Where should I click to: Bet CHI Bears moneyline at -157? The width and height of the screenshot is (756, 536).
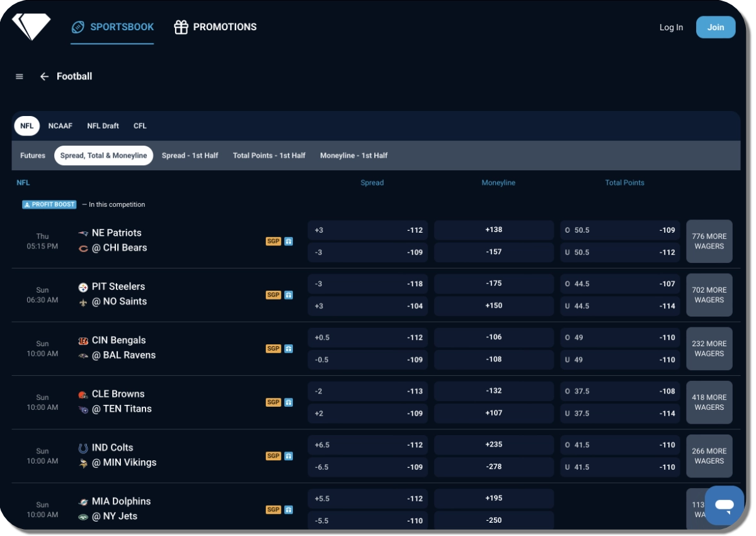click(x=494, y=252)
